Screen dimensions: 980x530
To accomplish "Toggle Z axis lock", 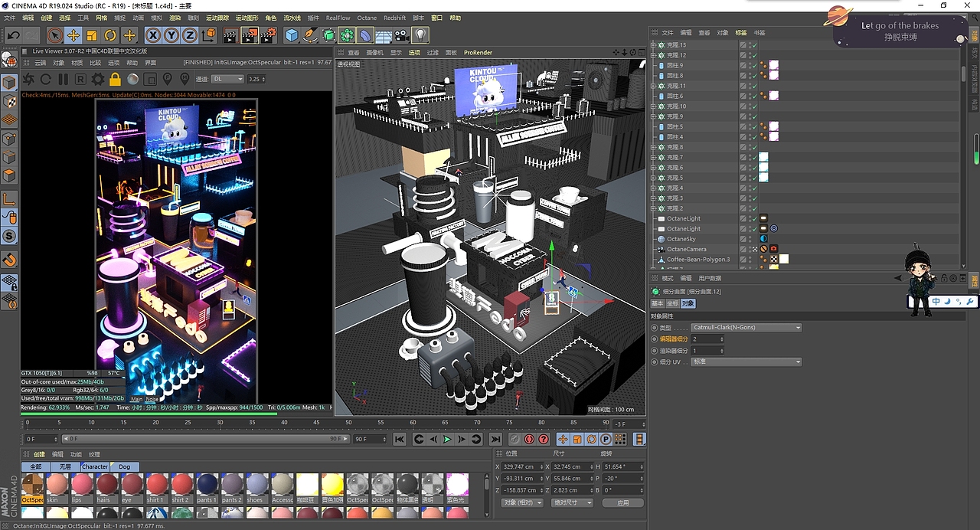I will click(189, 35).
